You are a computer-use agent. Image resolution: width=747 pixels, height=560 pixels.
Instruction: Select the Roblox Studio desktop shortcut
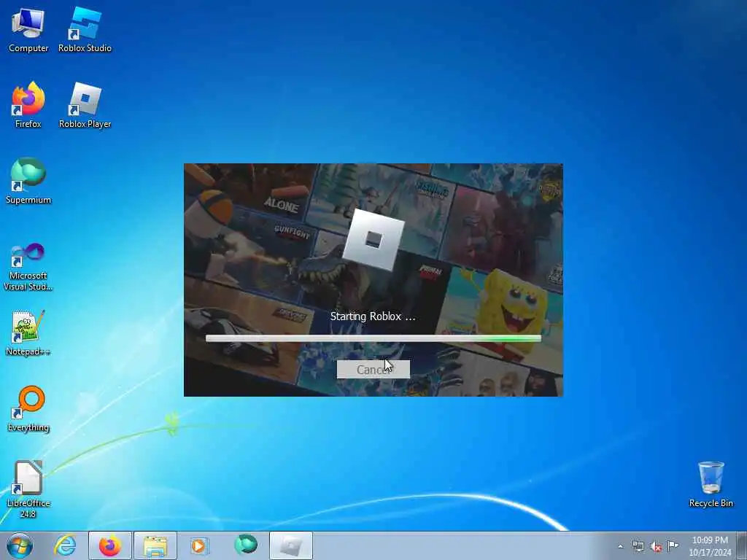(85, 29)
